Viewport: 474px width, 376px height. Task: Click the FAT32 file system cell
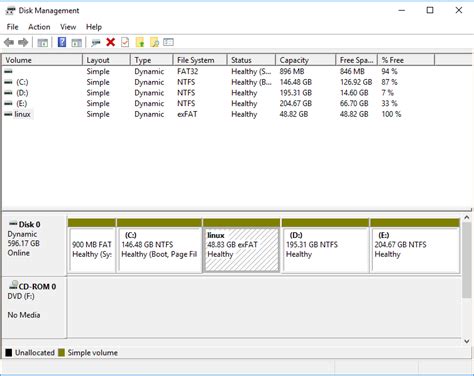click(187, 71)
